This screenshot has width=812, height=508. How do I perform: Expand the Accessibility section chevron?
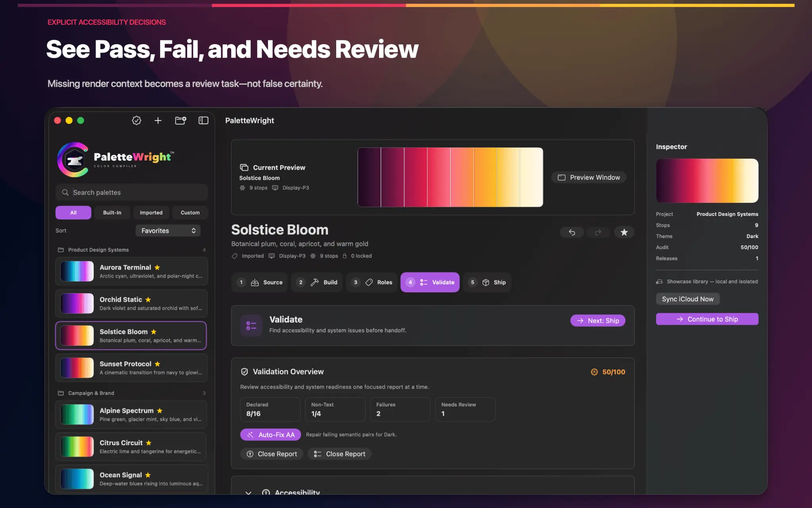click(248, 493)
